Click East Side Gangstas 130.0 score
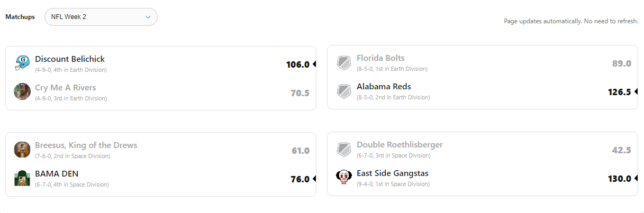 tap(619, 179)
